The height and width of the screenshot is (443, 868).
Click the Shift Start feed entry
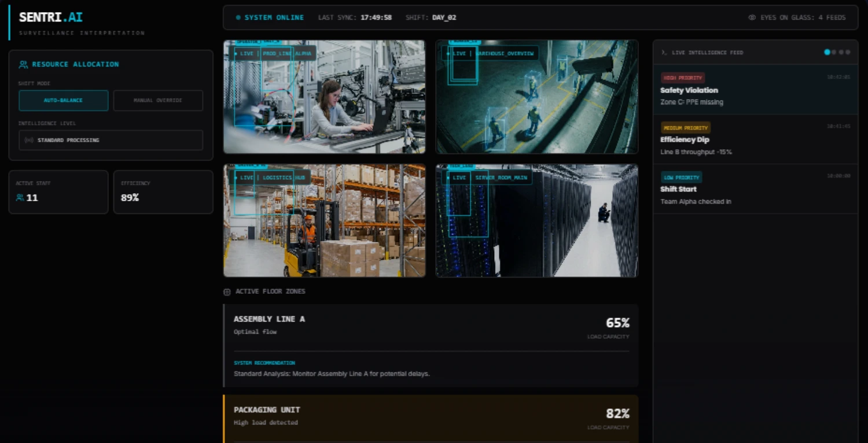(x=755, y=189)
